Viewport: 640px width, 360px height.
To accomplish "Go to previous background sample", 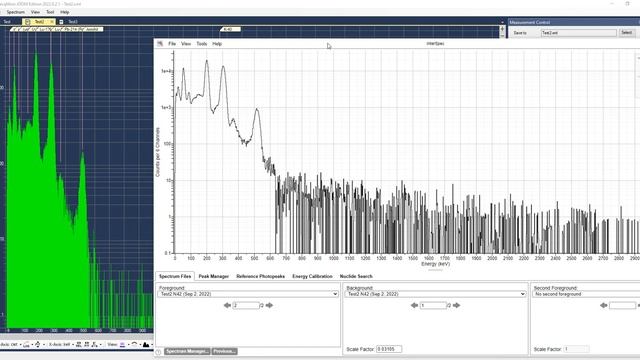I will (x=414, y=305).
